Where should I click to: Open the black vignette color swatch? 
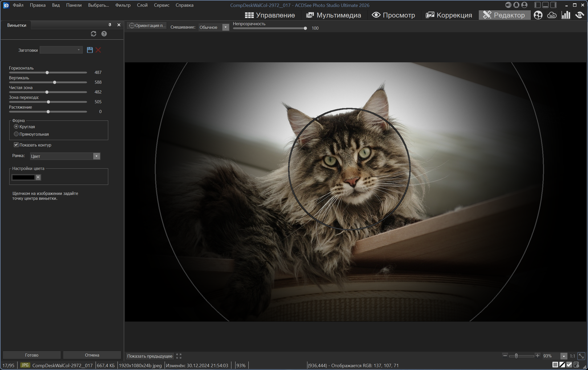tap(24, 177)
